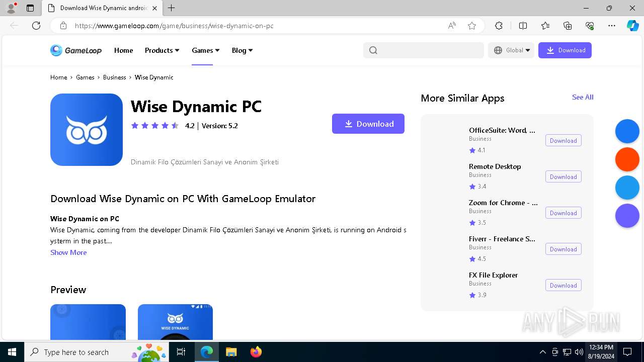Viewport: 644px width, 362px height.
Task: Open the Windows Start menu
Action: pos(12,352)
